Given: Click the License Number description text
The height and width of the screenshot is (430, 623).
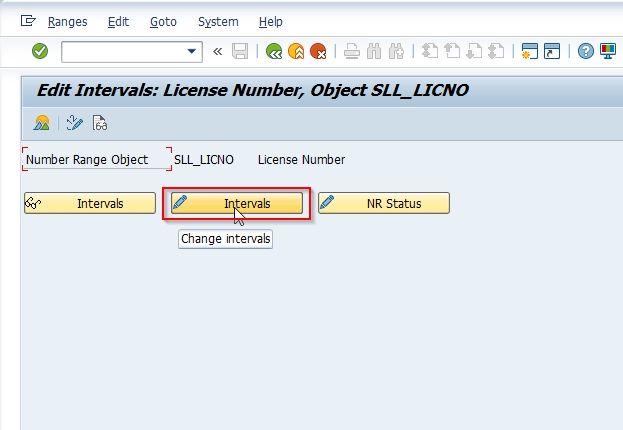Looking at the screenshot, I should [302, 160].
